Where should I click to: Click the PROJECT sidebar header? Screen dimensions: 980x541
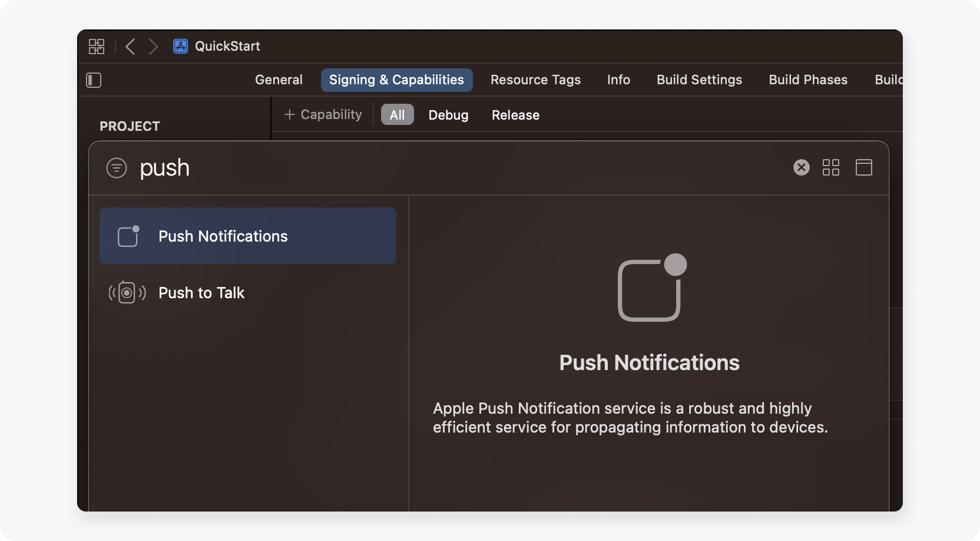click(x=130, y=126)
